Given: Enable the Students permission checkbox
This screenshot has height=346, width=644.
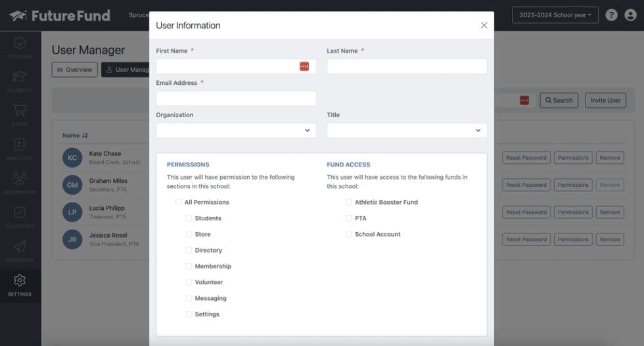Looking at the screenshot, I should (x=189, y=218).
